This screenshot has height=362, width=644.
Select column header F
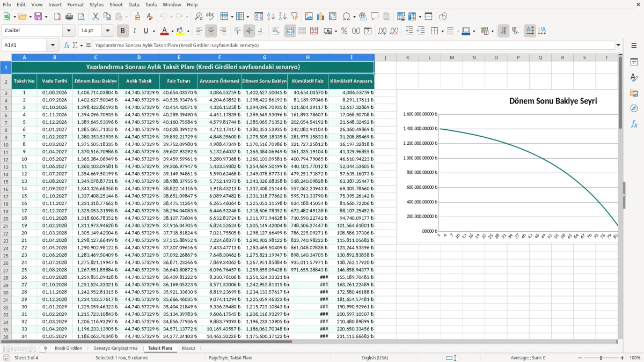(219, 57)
